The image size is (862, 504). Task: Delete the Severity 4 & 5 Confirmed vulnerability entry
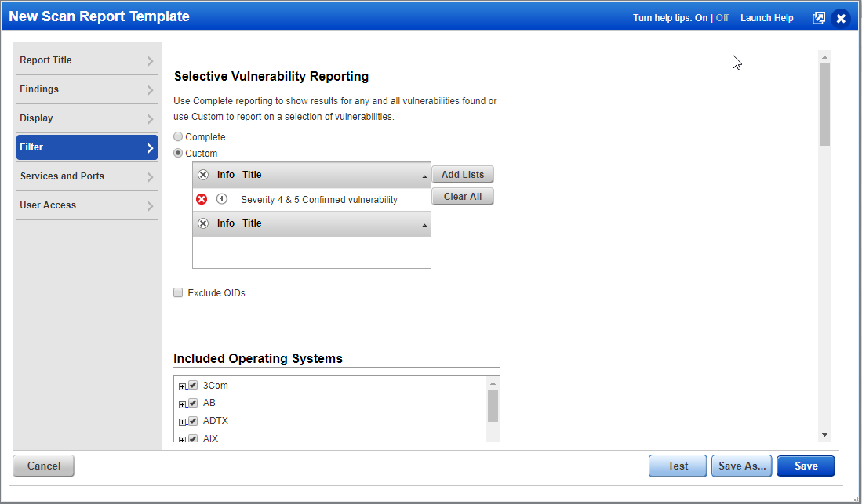pyautogui.click(x=202, y=199)
